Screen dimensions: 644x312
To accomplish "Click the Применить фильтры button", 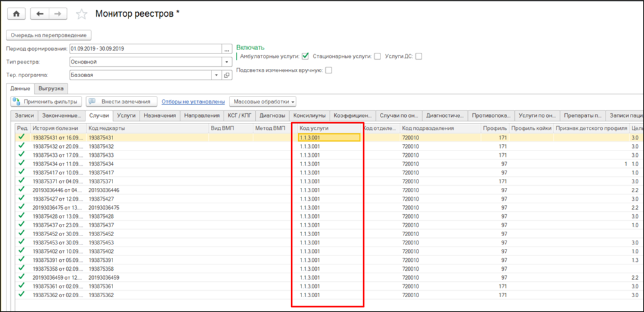I will [46, 102].
